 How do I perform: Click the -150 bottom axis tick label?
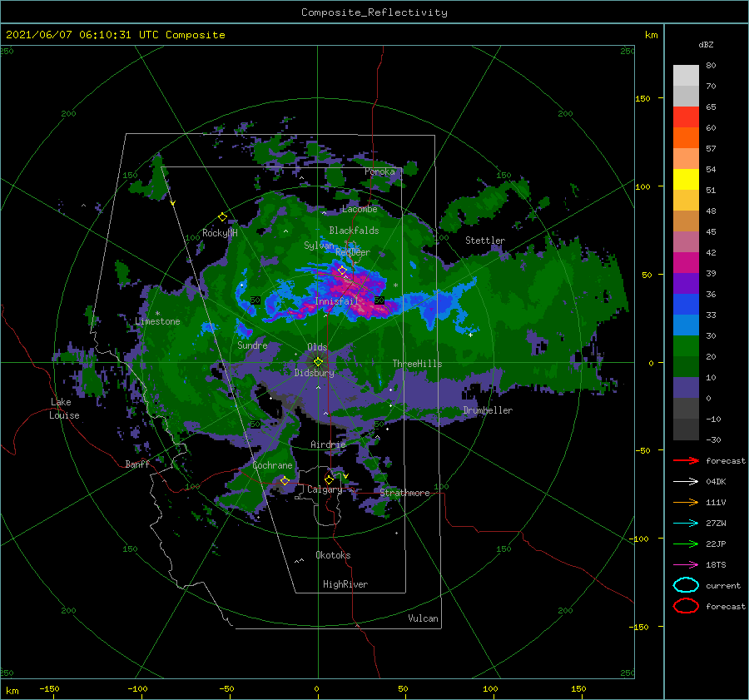click(x=49, y=688)
